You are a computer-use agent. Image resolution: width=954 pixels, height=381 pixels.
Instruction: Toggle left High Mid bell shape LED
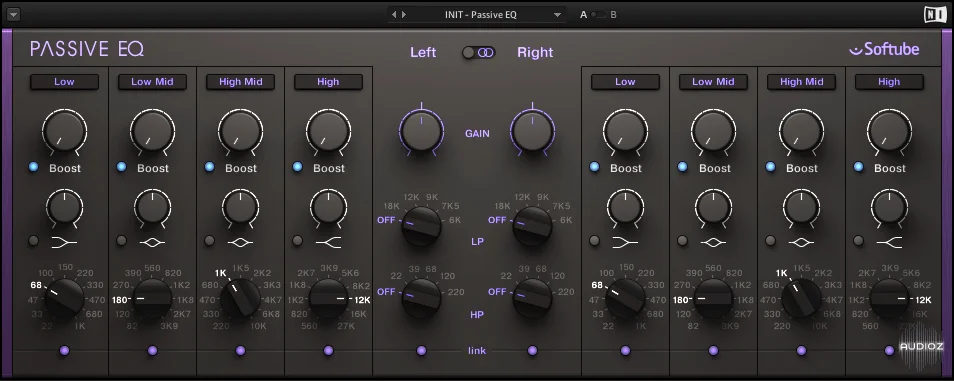[x=209, y=241]
